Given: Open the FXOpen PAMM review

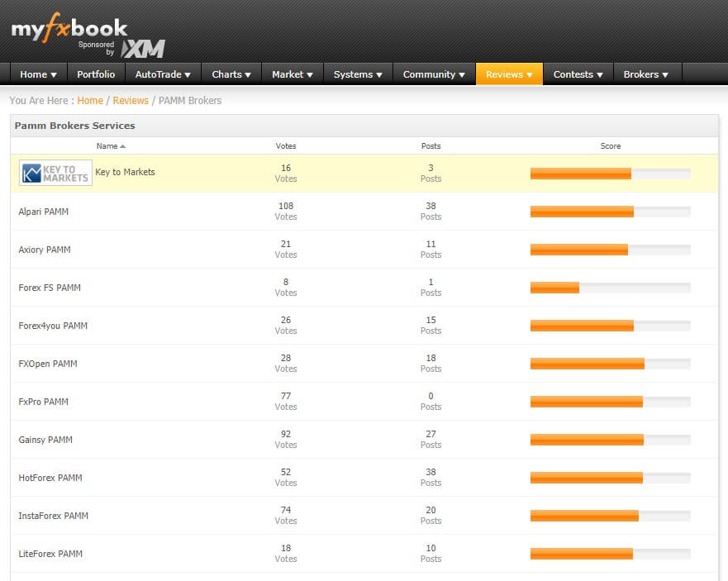Looking at the screenshot, I should pyautogui.click(x=48, y=364).
